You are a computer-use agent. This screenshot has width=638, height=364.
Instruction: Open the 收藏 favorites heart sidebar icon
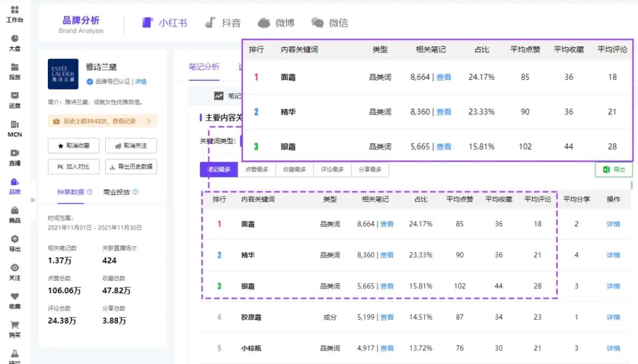15,301
